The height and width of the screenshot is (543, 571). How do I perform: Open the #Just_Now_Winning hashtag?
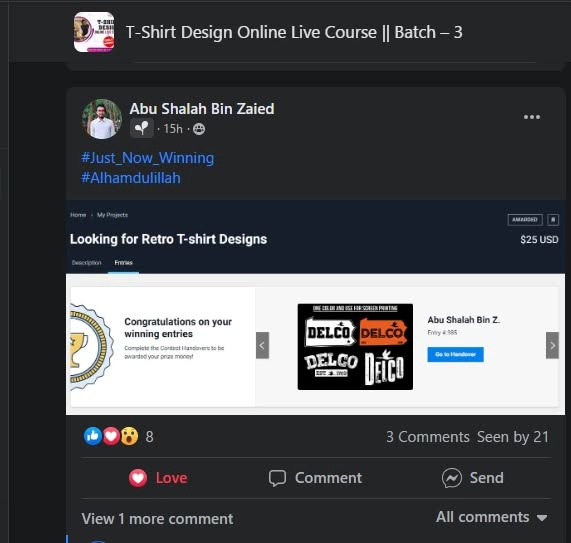[x=147, y=158]
